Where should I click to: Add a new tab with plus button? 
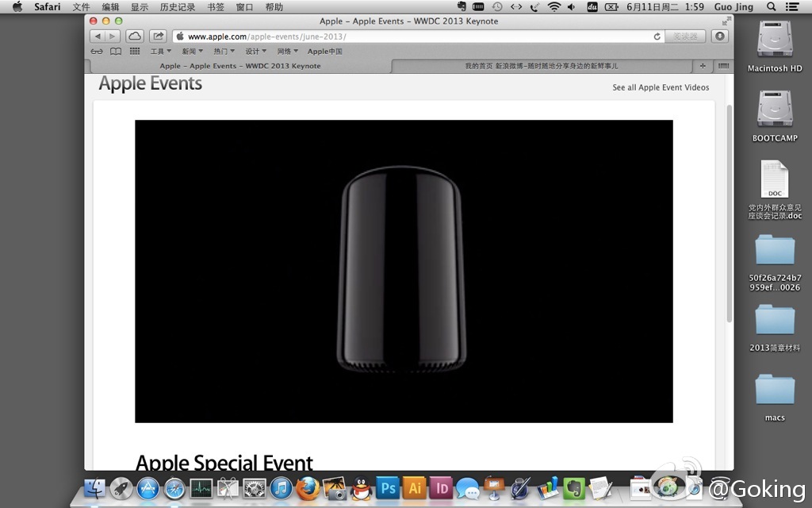coord(703,66)
